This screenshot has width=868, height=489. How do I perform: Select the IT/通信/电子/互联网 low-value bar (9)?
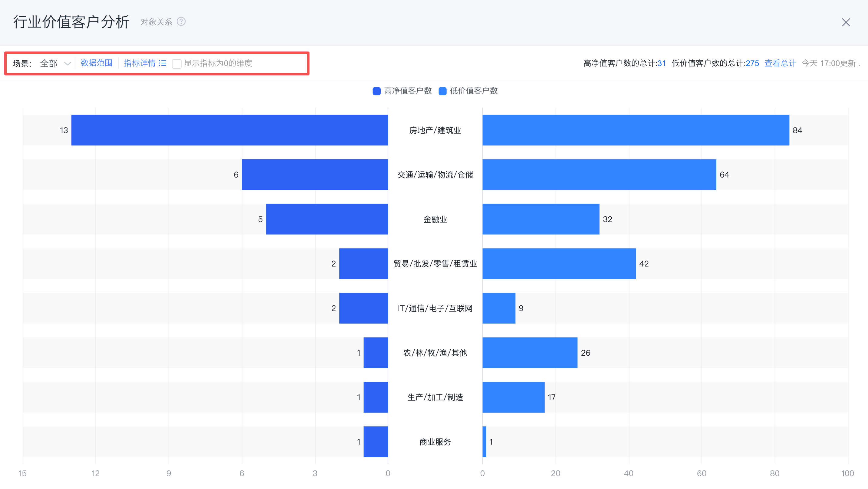click(498, 308)
